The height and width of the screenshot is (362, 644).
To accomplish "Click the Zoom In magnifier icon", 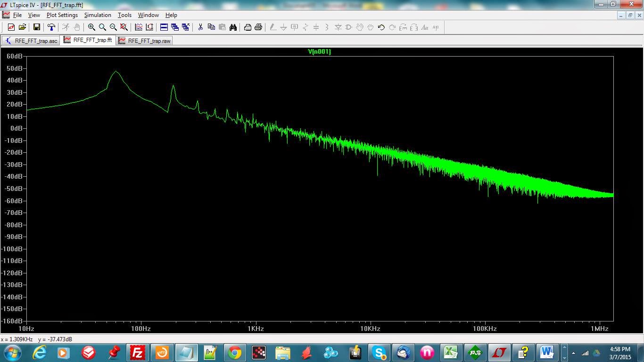I will click(91, 27).
